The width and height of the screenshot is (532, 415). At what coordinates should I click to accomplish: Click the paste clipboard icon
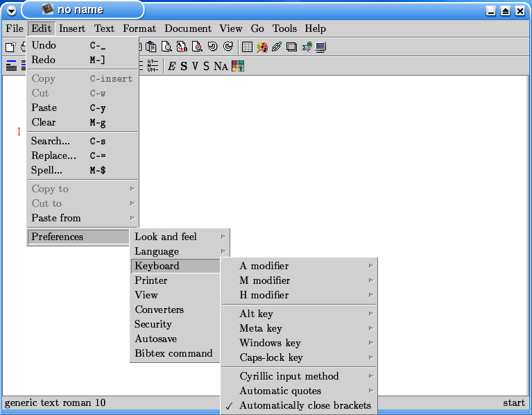(151, 46)
